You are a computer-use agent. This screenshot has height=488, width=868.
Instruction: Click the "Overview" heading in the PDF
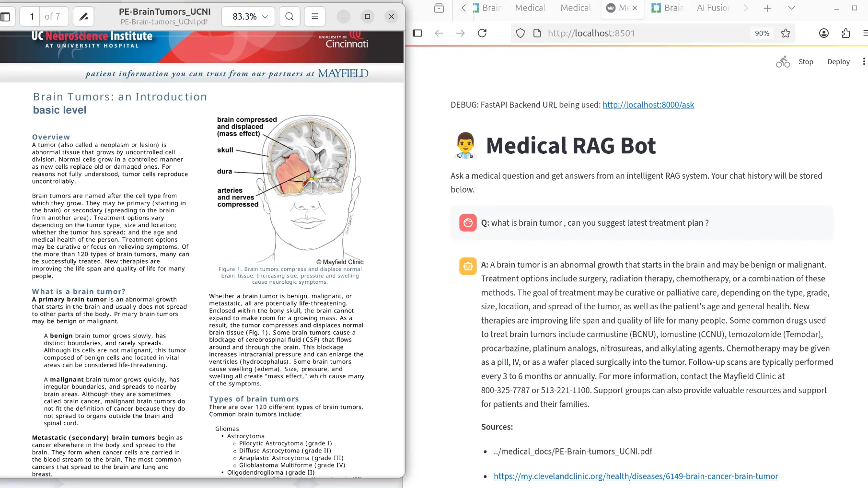click(51, 137)
